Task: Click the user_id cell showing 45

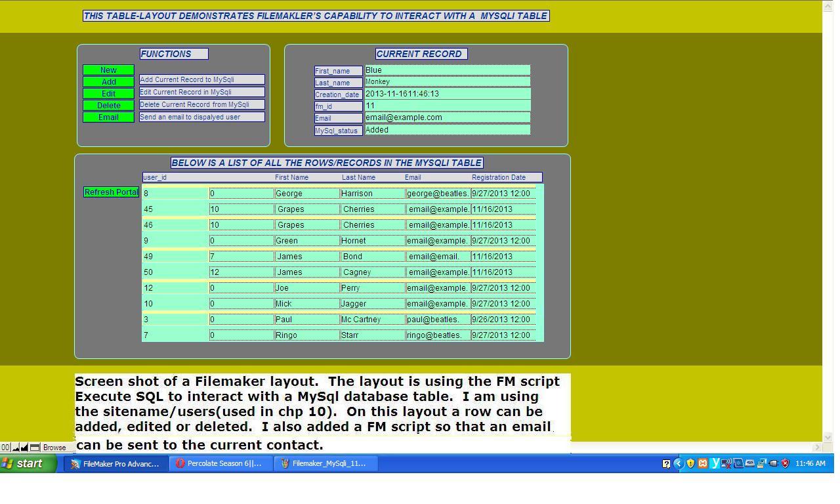Action: pos(175,209)
